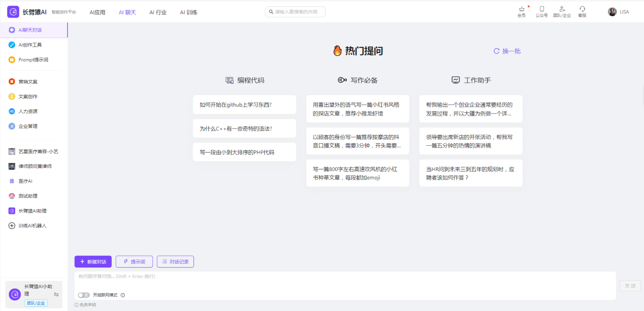Open the 文案创作 category icon
644x311 pixels.
[12, 97]
